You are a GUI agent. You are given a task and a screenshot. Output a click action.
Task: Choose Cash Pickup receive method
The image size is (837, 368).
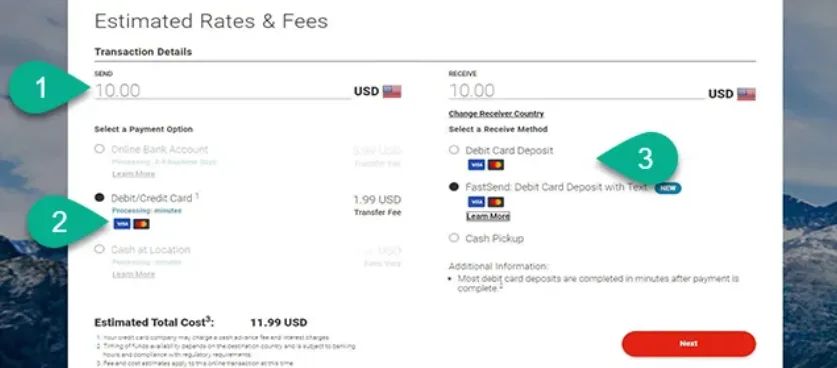(x=454, y=238)
